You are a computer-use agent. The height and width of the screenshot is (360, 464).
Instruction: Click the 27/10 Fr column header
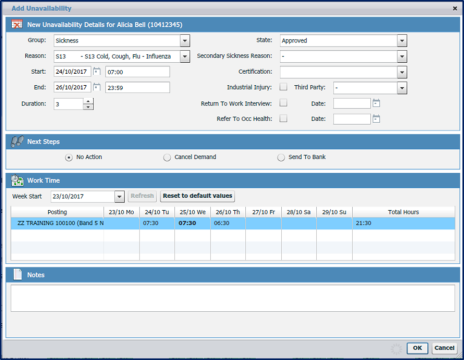(x=264, y=212)
